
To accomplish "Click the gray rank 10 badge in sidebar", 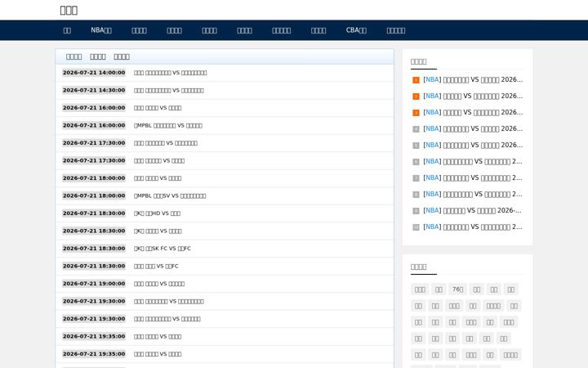I will [416, 227].
